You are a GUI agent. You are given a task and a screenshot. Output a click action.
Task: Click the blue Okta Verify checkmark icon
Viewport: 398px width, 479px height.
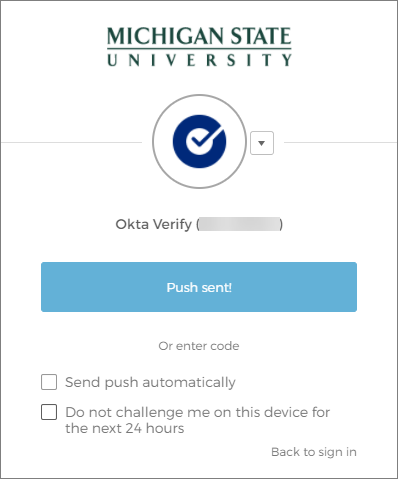pyautogui.click(x=199, y=141)
